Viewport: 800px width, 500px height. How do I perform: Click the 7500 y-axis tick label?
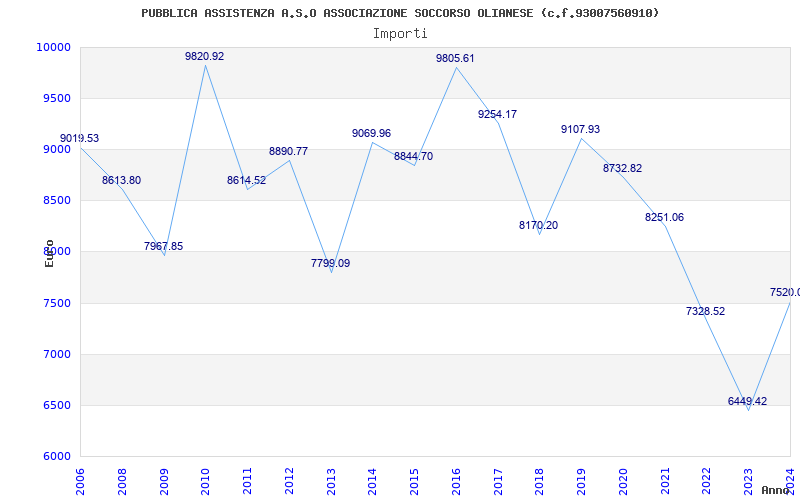[x=56, y=304]
